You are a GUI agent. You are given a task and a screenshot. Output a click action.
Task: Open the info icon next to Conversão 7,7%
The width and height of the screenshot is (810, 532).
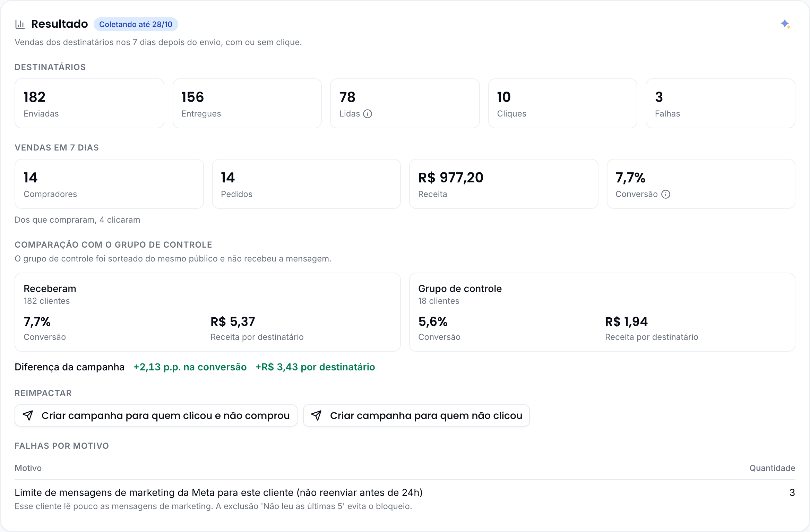666,194
